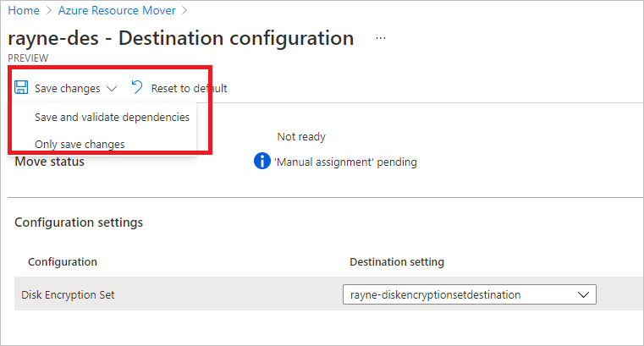Click the PREVIEW label under the title

point(28,58)
